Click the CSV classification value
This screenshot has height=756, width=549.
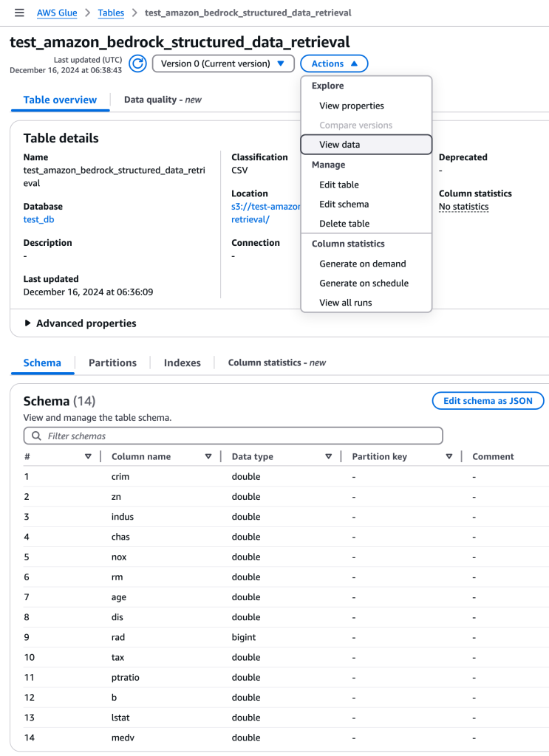(239, 171)
